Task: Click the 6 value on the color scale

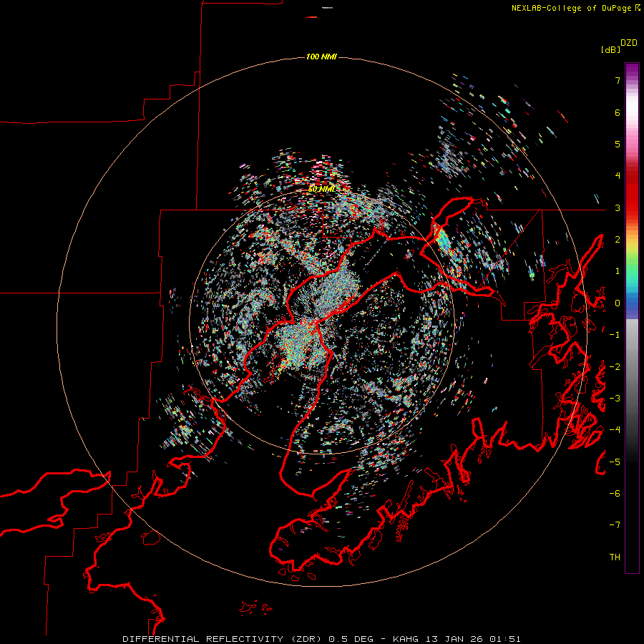Action: (618, 112)
